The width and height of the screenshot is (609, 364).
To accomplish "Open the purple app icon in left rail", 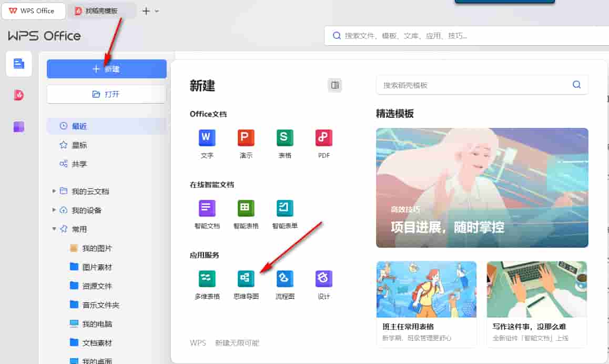I will [x=18, y=127].
